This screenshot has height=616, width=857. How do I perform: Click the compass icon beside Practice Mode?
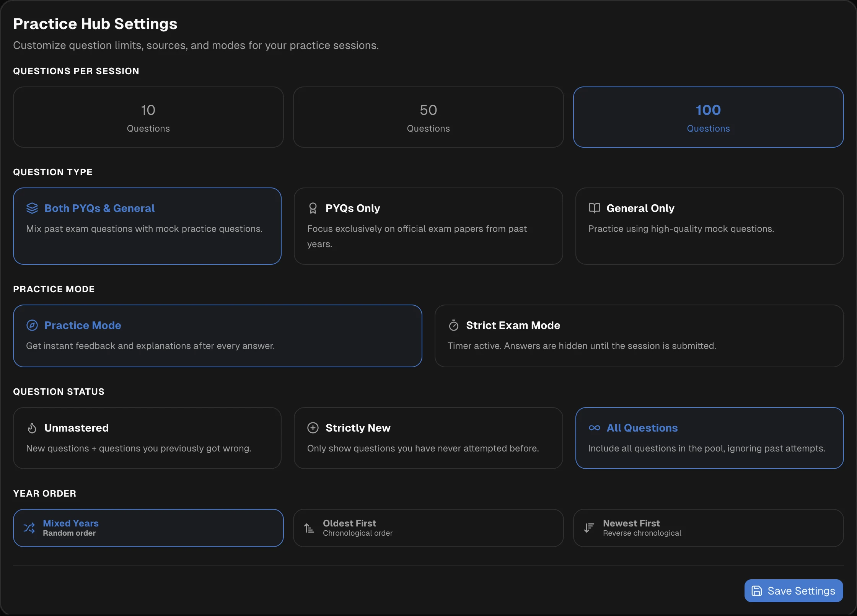coord(32,325)
